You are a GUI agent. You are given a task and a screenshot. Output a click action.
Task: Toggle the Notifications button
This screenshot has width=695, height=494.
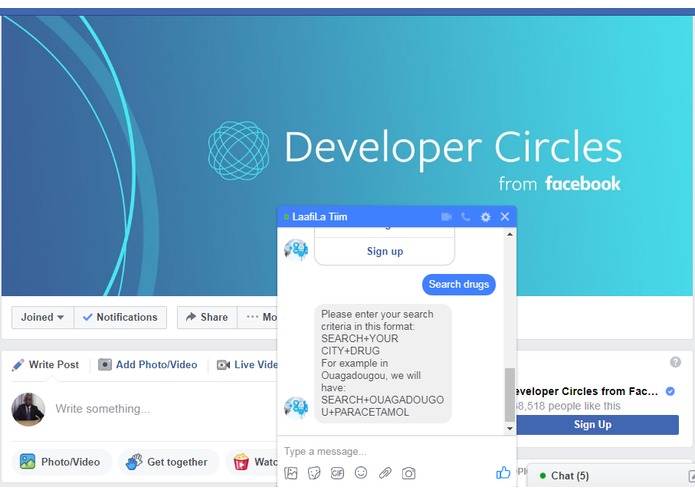120,317
